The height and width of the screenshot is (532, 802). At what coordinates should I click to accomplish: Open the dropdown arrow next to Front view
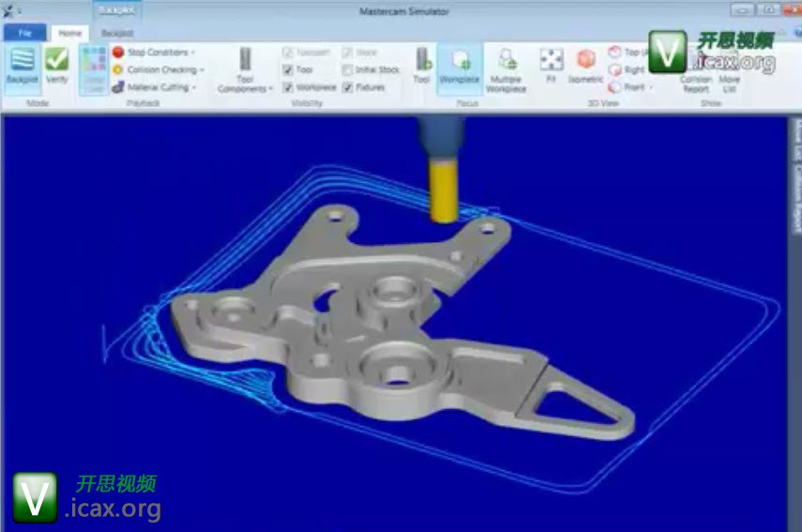click(x=651, y=87)
